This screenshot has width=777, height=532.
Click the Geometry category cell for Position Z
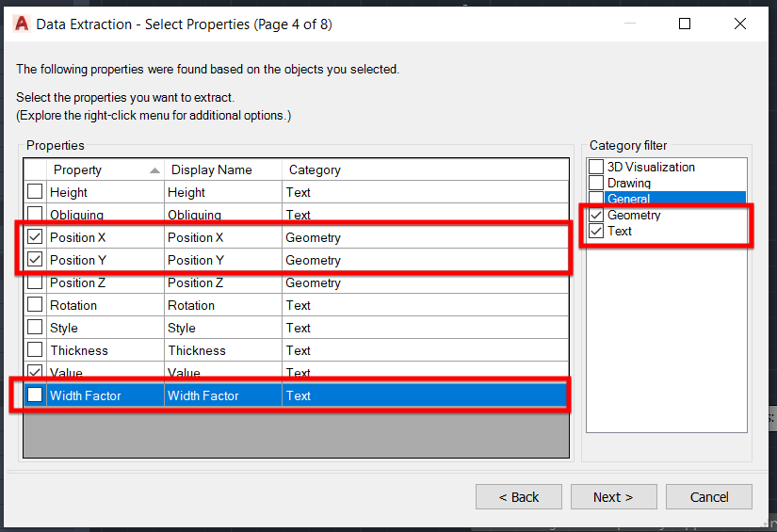[x=425, y=282]
